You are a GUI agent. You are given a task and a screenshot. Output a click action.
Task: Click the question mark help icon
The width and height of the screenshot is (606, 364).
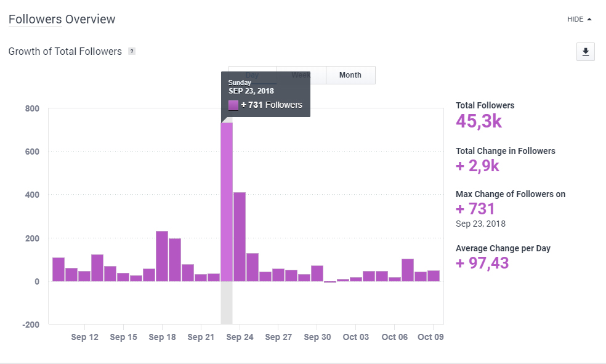[132, 52]
